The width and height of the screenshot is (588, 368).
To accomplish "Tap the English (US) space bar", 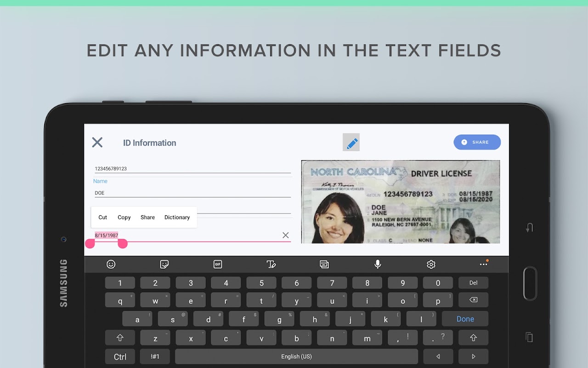I will (296, 356).
